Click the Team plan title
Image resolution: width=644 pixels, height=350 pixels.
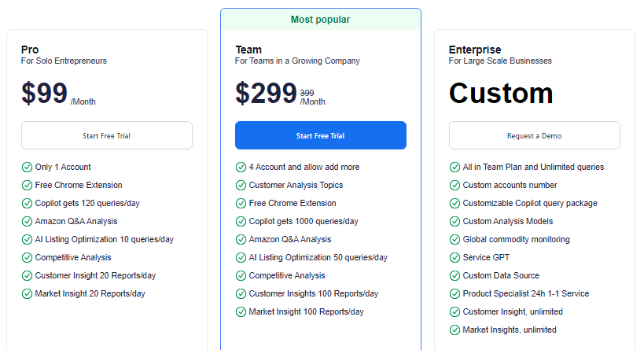point(248,50)
